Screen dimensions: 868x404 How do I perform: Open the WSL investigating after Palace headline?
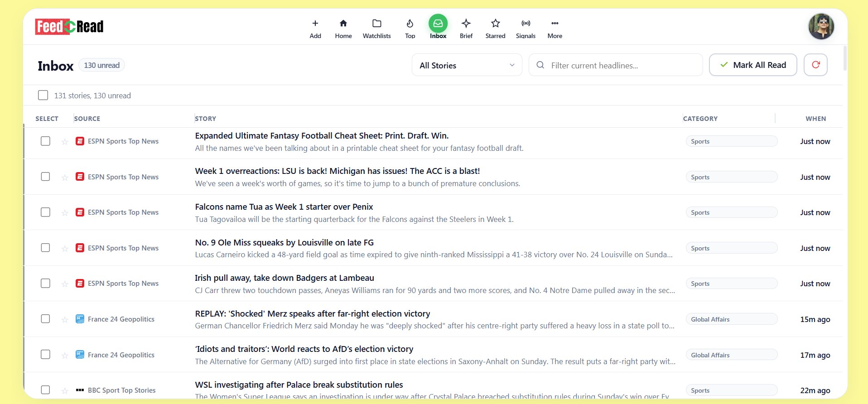click(x=299, y=385)
